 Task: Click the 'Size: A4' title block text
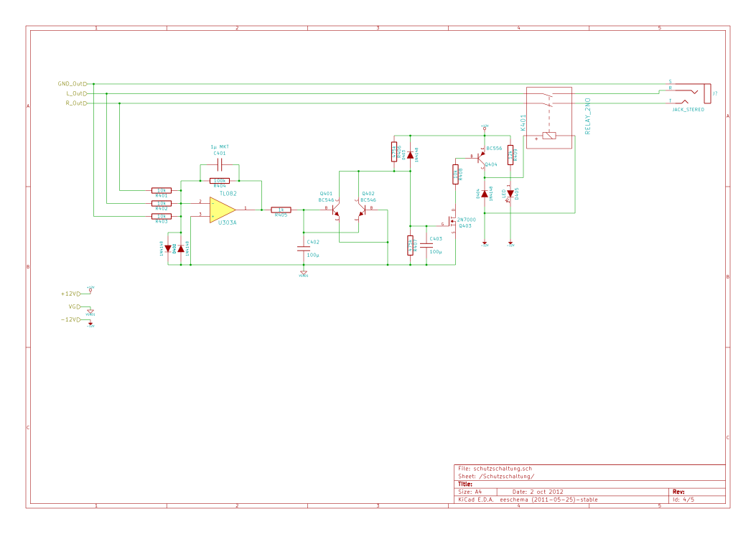click(x=470, y=492)
